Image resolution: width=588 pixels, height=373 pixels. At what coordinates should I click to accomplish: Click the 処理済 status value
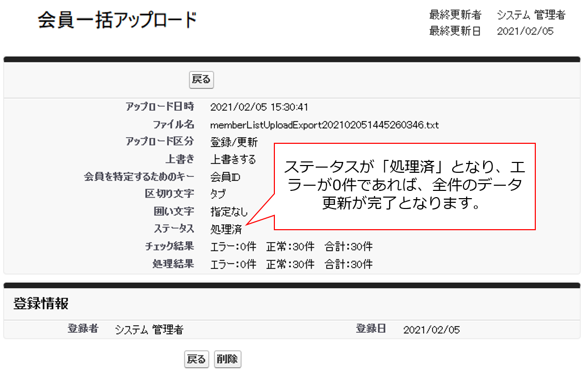[226, 230]
